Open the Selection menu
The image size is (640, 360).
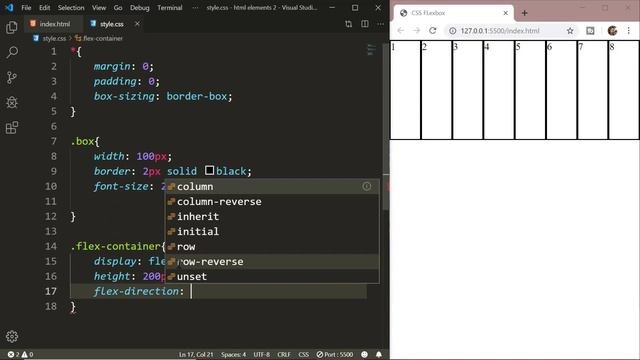coord(71,8)
